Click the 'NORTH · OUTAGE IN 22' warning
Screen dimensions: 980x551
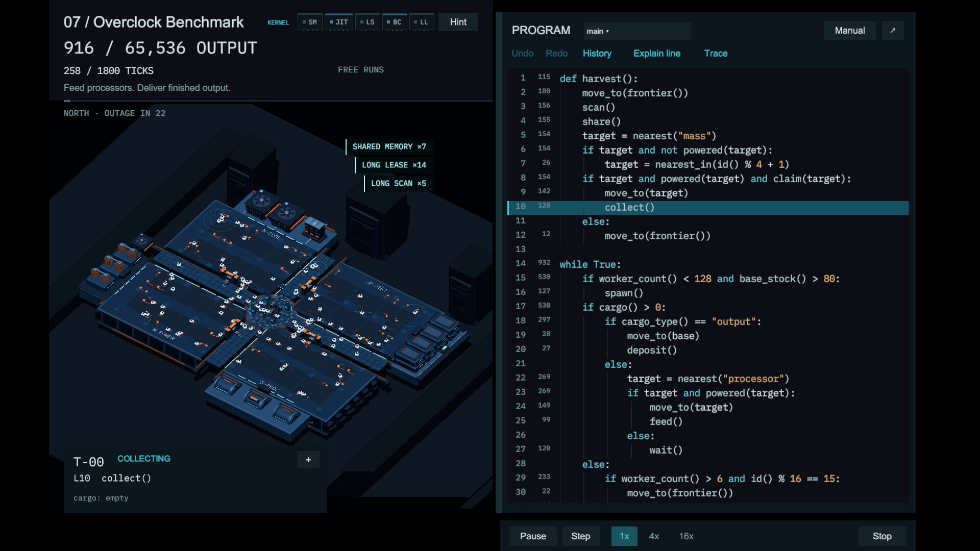[x=114, y=113]
